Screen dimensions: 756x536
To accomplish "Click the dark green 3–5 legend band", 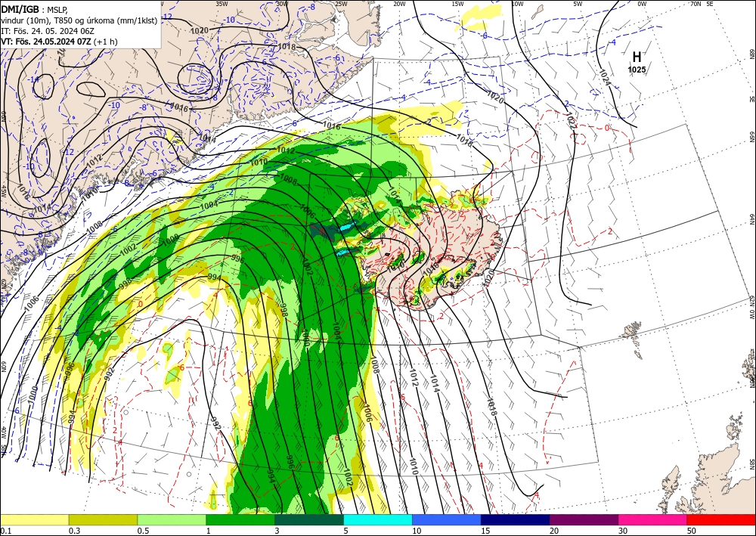I will pos(309,520).
